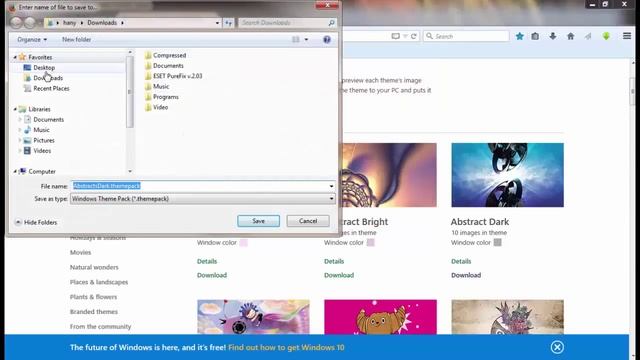The height and width of the screenshot is (360, 640).
Task: Open the Help icon in dialog toolbar
Action: 327,40
